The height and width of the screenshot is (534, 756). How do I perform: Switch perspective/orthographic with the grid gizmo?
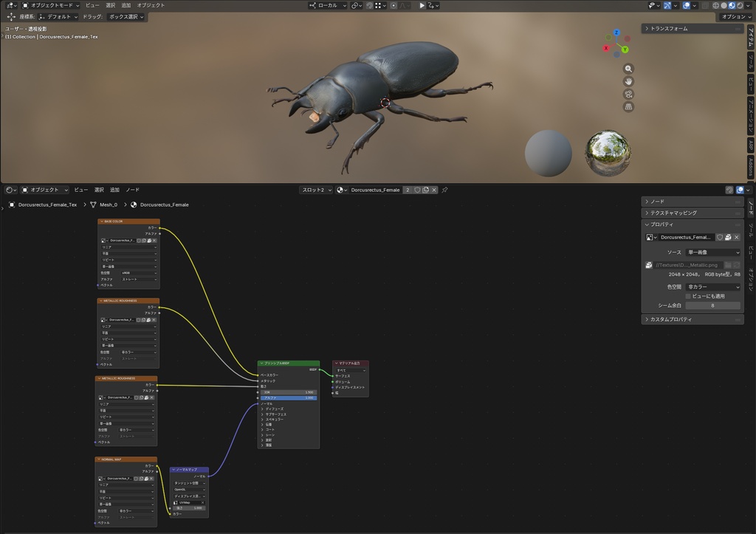tap(628, 106)
